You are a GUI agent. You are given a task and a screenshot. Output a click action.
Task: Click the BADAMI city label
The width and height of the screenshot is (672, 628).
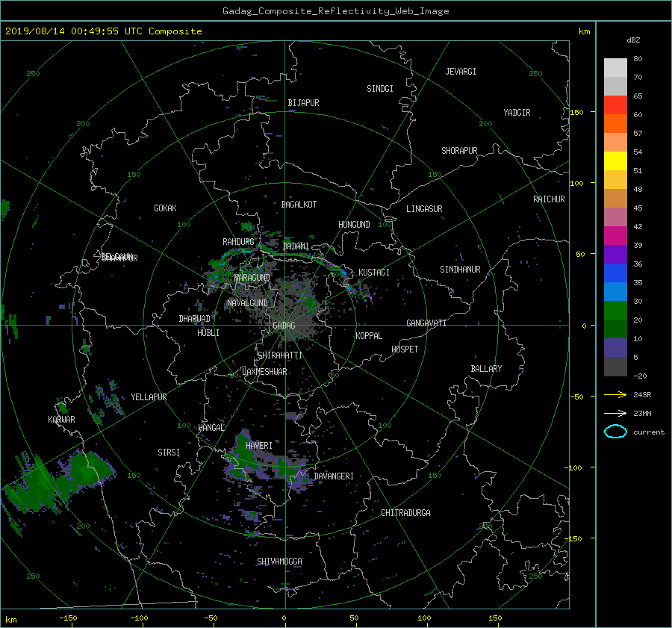pos(296,246)
